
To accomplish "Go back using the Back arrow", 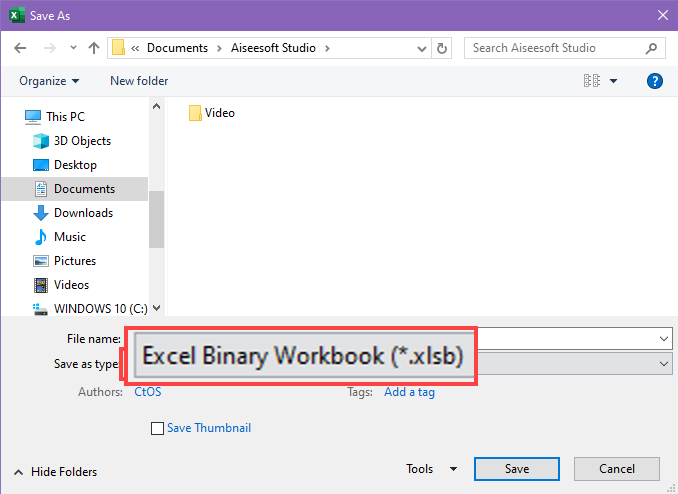I will coord(20,48).
